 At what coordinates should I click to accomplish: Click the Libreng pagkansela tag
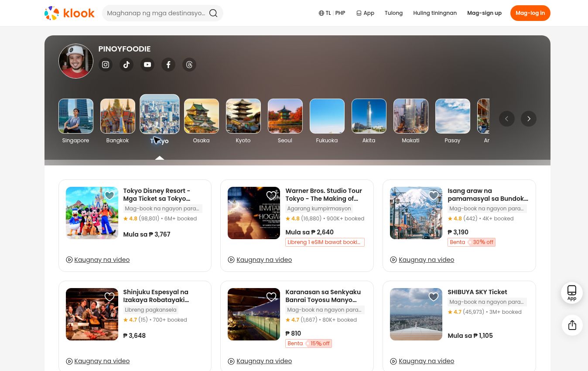click(x=150, y=310)
